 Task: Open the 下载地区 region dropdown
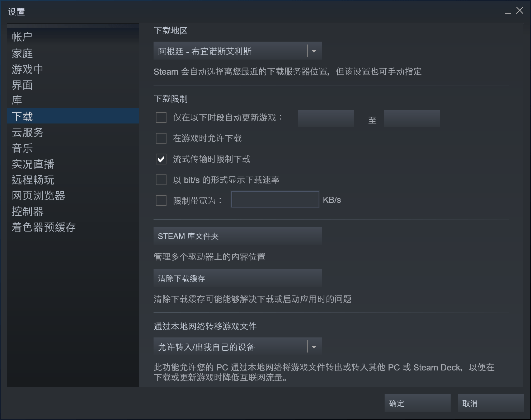238,51
